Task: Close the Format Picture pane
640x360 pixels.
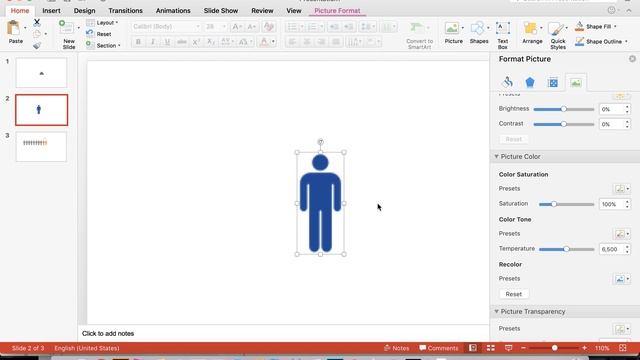Action: 632,59
